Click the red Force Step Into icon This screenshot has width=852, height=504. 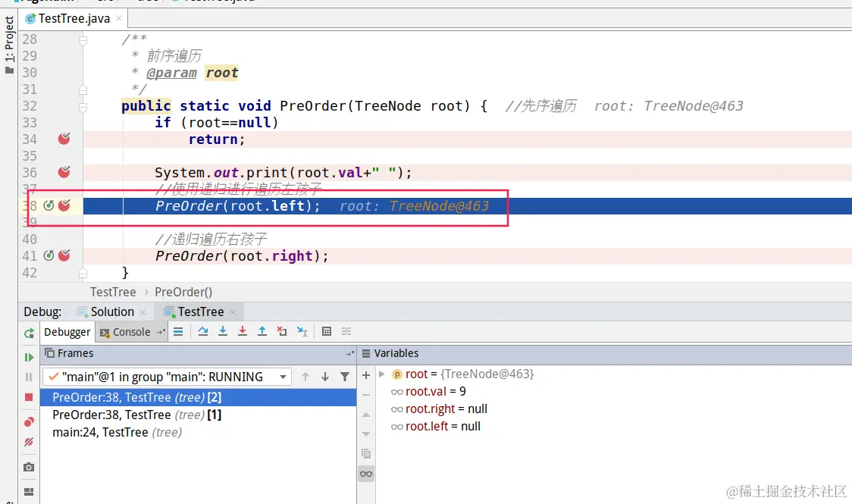pos(243,331)
